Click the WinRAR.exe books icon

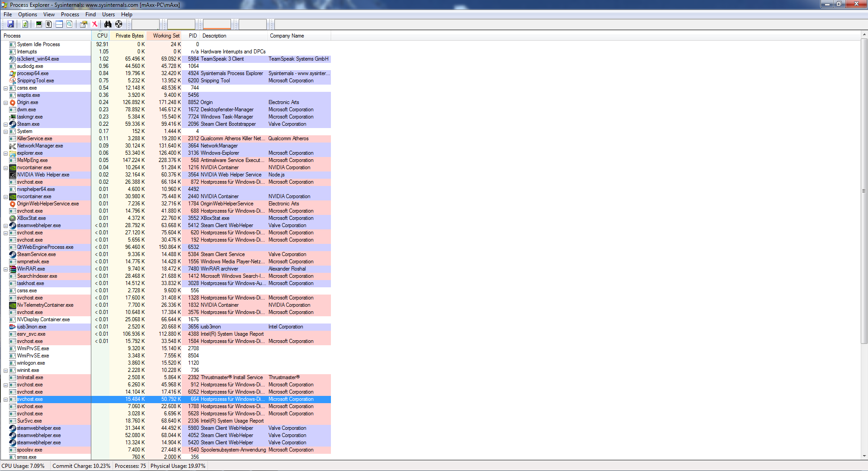[x=13, y=269]
